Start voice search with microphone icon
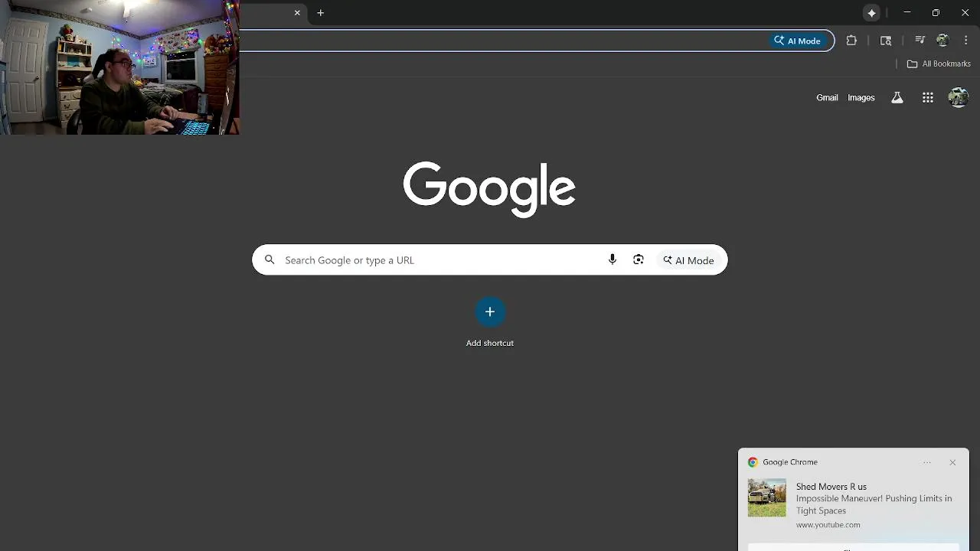 (x=612, y=260)
